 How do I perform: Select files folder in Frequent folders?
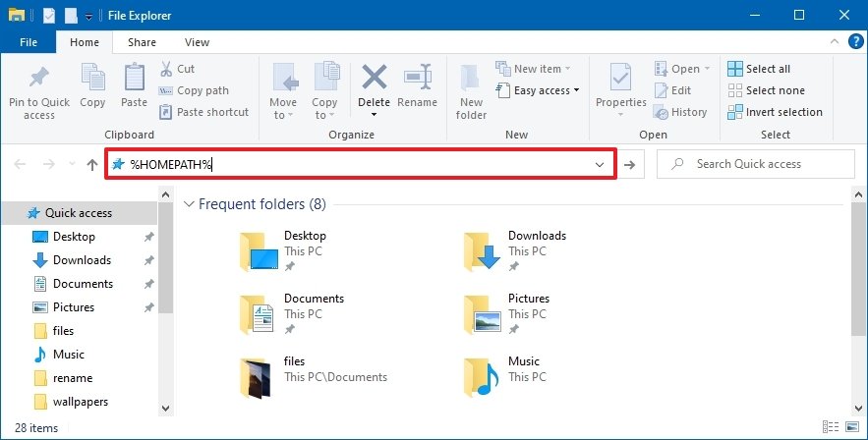click(314, 377)
